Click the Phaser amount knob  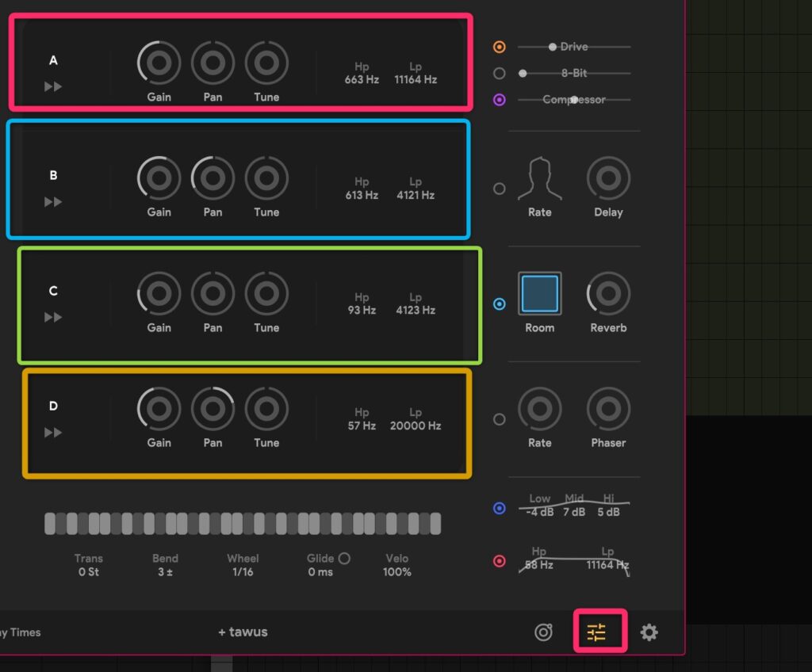coord(608,409)
